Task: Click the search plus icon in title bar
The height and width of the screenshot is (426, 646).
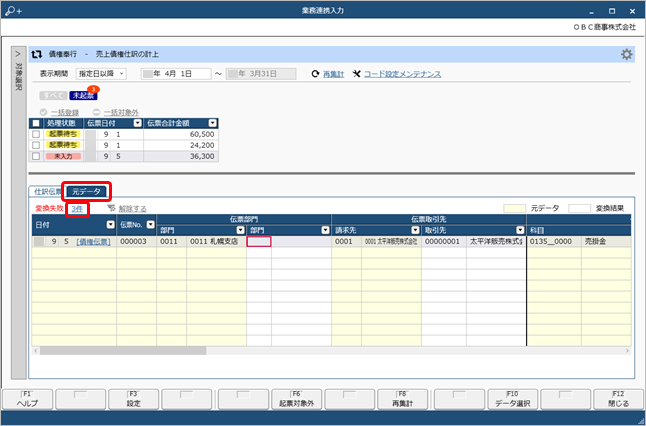Action: (13, 11)
